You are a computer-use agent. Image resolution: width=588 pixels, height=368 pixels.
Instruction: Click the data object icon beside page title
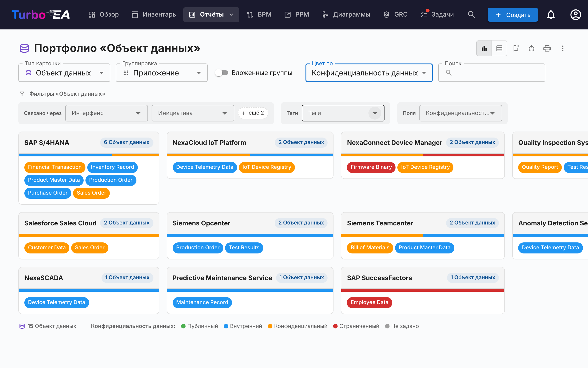(24, 48)
